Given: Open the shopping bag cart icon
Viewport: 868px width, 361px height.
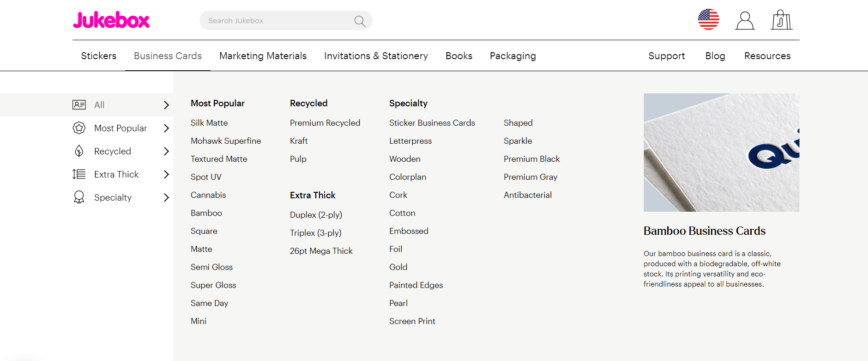Looking at the screenshot, I should (x=781, y=20).
